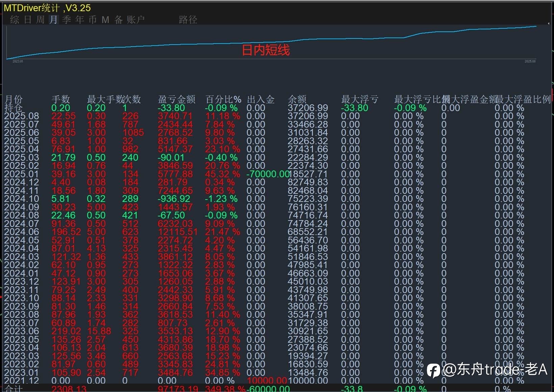Switch to the 备 notes tab

[119, 20]
